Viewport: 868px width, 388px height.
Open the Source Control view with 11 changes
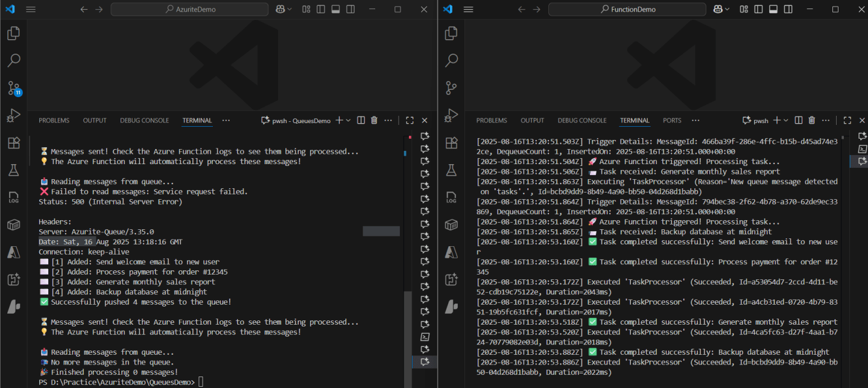pyautogui.click(x=13, y=88)
